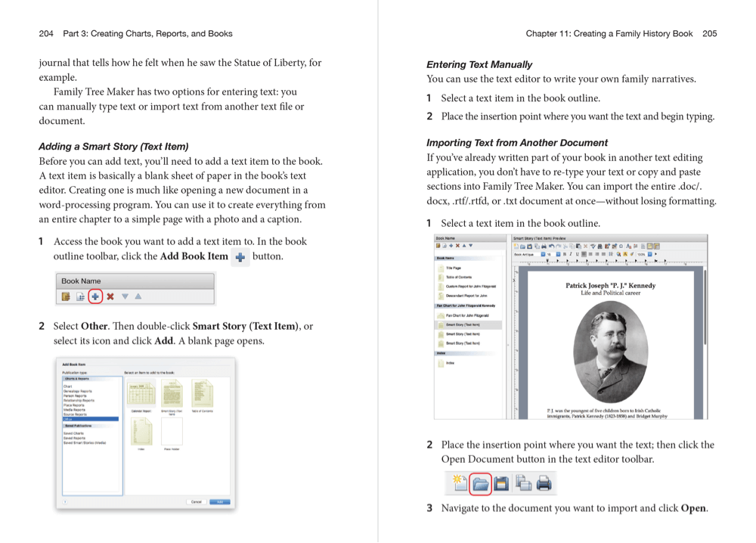Click the stacked pages icon in the enlarged toolbar strip

coord(522,482)
